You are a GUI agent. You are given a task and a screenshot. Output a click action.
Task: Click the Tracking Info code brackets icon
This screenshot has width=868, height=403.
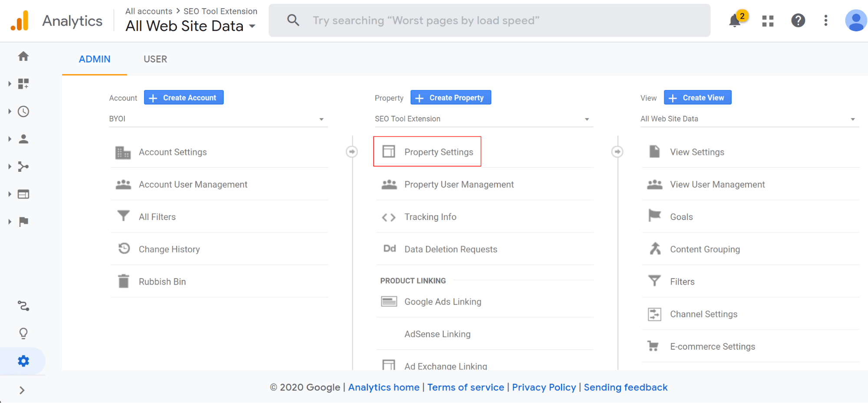[389, 217]
